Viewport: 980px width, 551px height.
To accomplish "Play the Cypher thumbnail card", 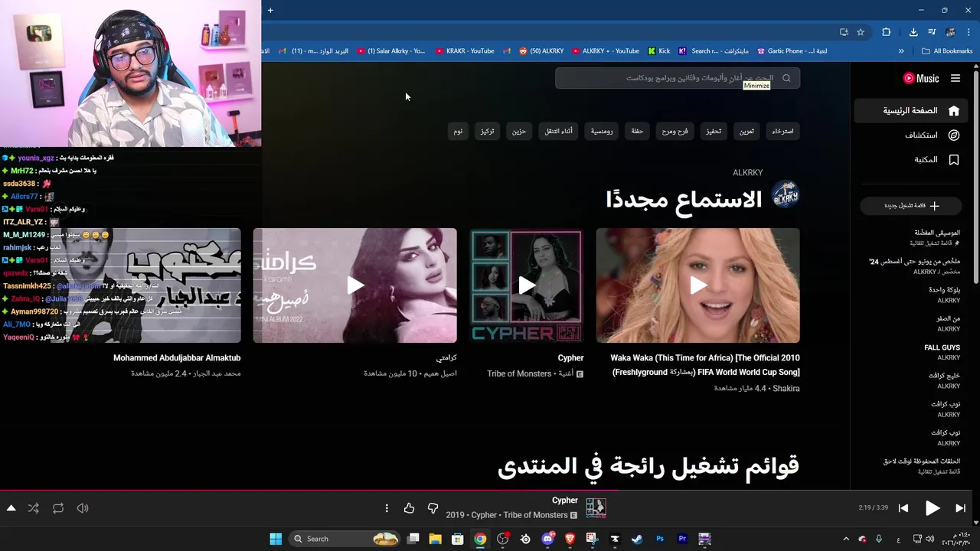I will (526, 285).
